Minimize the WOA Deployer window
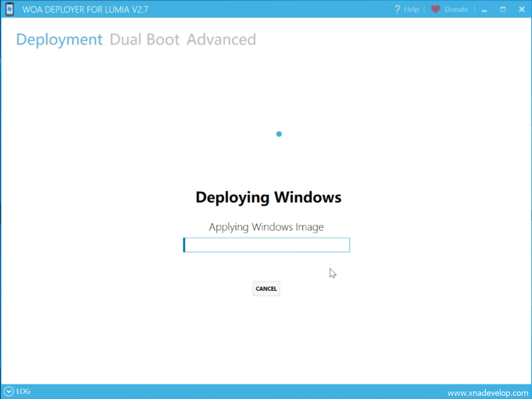This screenshot has height=399, width=532. [x=484, y=10]
